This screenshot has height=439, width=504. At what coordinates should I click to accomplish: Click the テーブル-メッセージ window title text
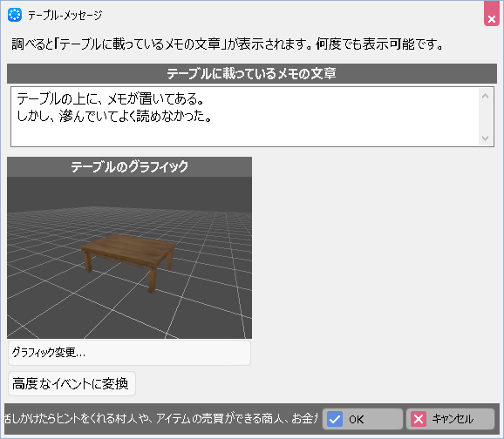click(x=65, y=15)
